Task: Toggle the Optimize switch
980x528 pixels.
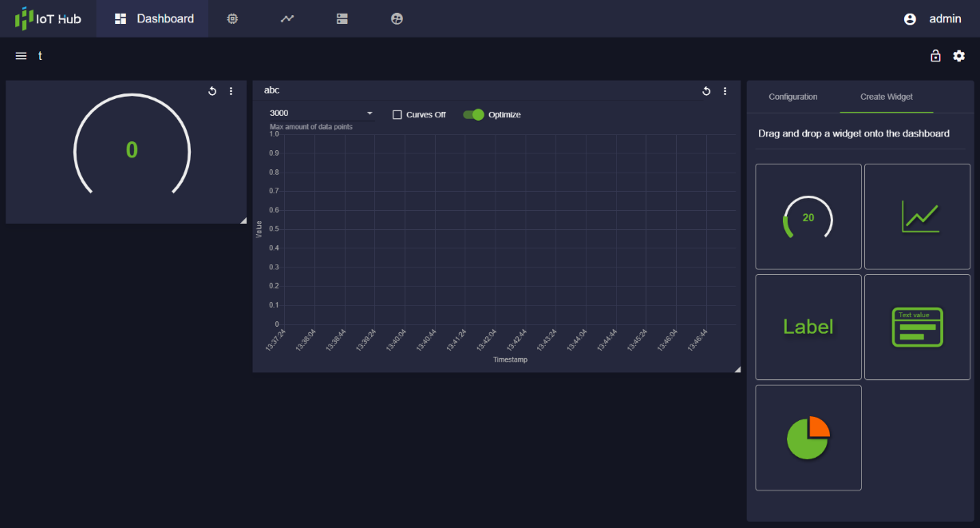Action: [474, 114]
